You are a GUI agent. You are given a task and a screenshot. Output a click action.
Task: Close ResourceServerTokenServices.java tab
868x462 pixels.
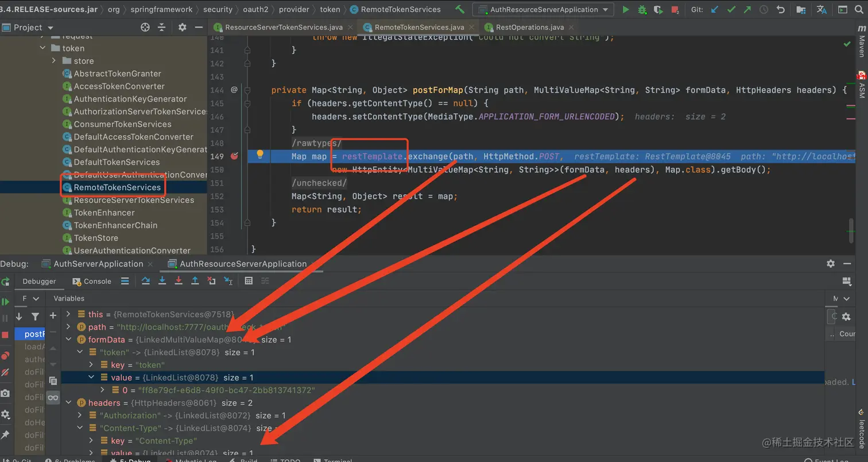[351, 27]
